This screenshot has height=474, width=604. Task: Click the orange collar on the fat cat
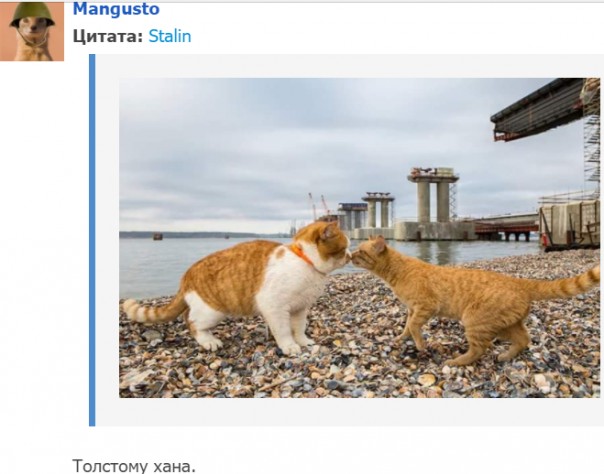(302, 255)
